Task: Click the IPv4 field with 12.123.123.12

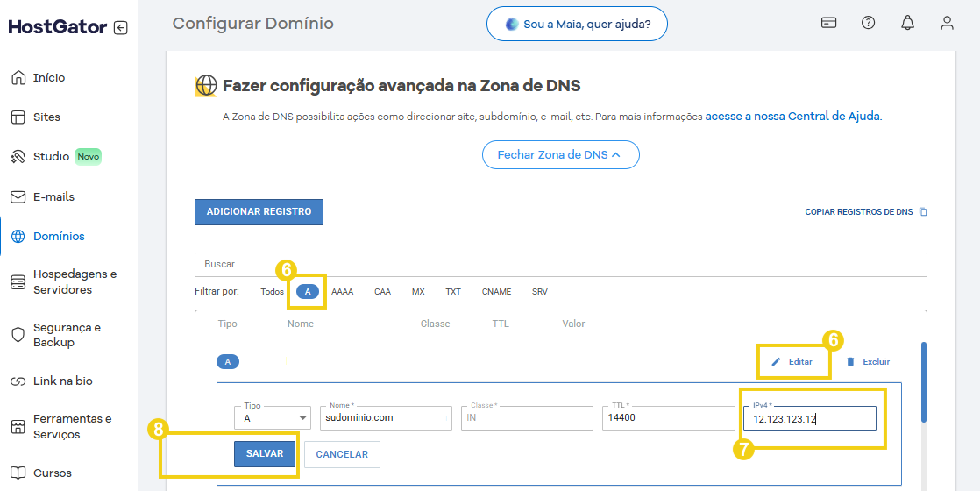Action: point(809,418)
